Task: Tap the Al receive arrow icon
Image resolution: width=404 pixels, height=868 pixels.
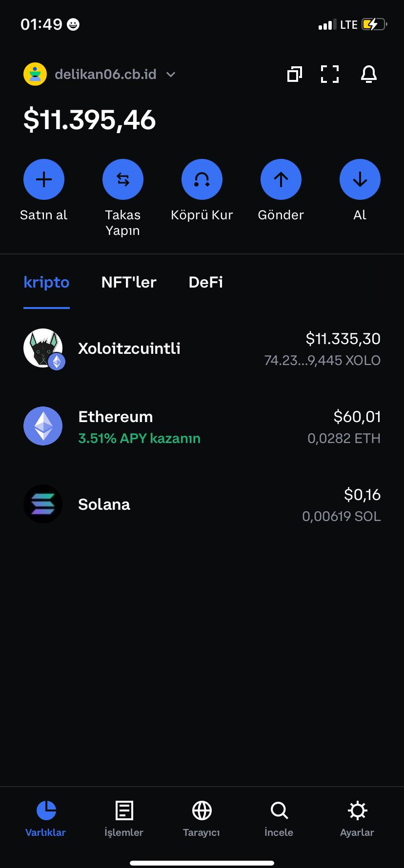Action: pos(360,179)
